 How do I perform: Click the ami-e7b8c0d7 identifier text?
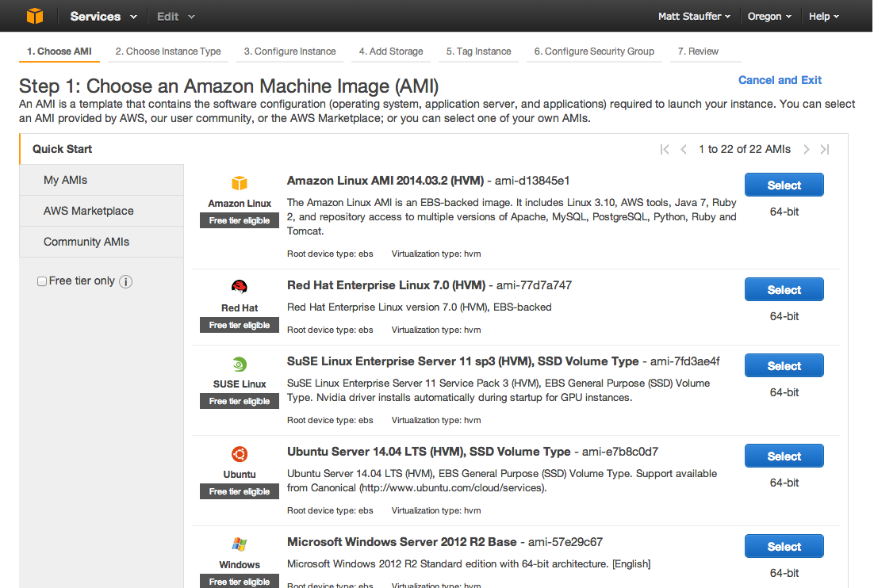pyautogui.click(x=620, y=452)
